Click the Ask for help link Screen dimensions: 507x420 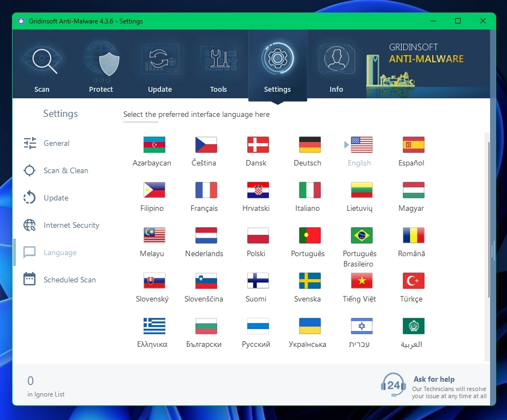434,379
